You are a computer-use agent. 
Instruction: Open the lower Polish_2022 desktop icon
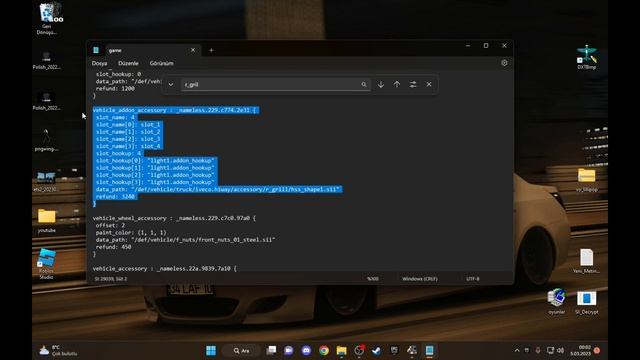coord(47,101)
